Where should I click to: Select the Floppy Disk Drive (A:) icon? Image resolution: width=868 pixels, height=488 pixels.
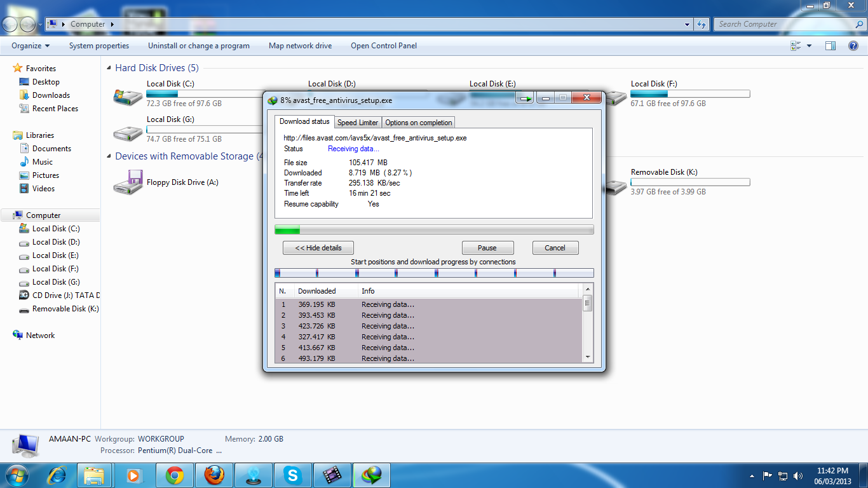pos(128,183)
